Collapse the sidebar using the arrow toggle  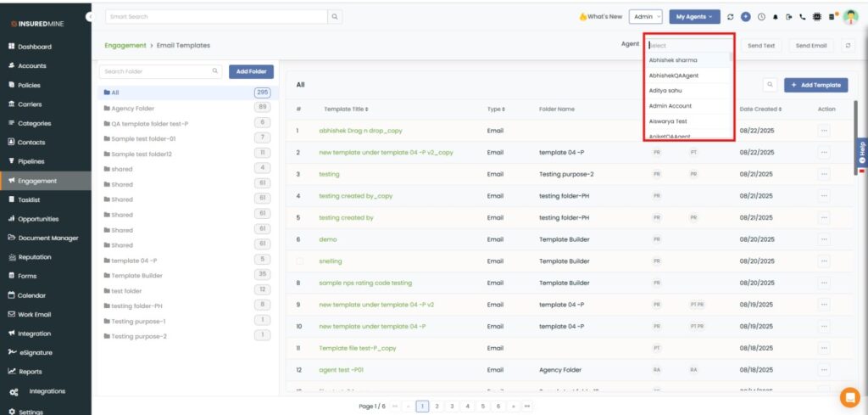[x=89, y=17]
